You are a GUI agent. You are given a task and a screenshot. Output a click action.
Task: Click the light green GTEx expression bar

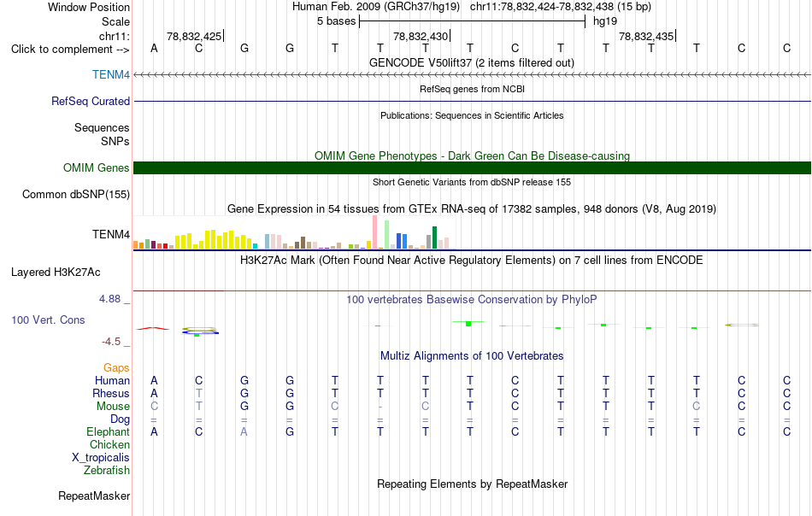pos(386,234)
